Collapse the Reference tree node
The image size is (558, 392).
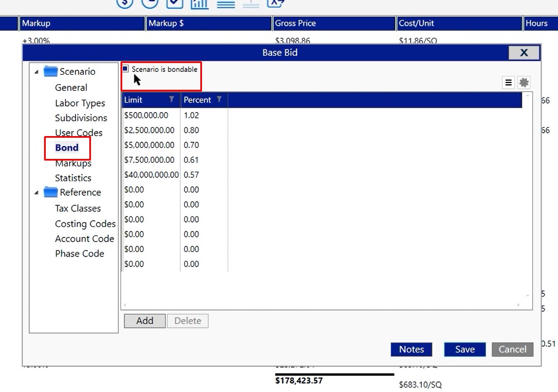[37, 193]
